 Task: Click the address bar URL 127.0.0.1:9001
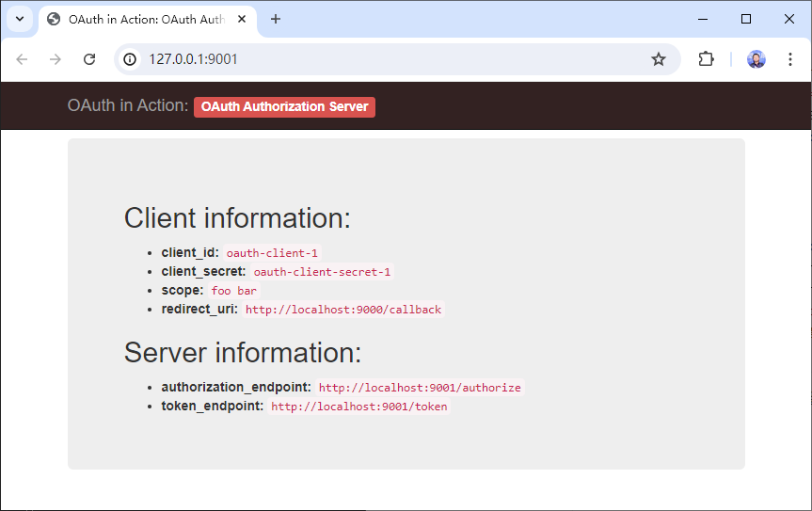(193, 59)
